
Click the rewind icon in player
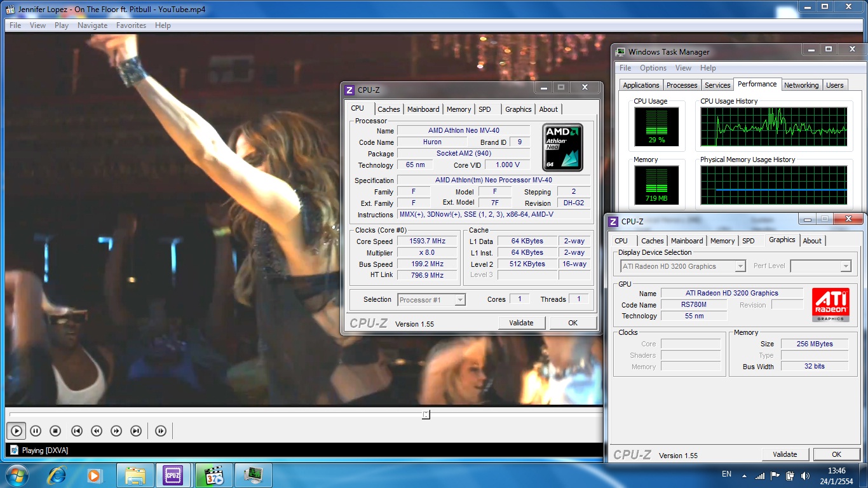coord(97,431)
